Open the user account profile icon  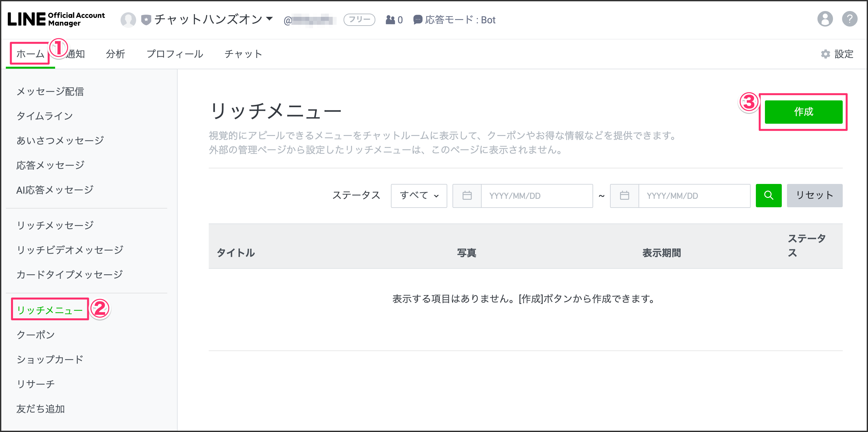click(x=825, y=19)
